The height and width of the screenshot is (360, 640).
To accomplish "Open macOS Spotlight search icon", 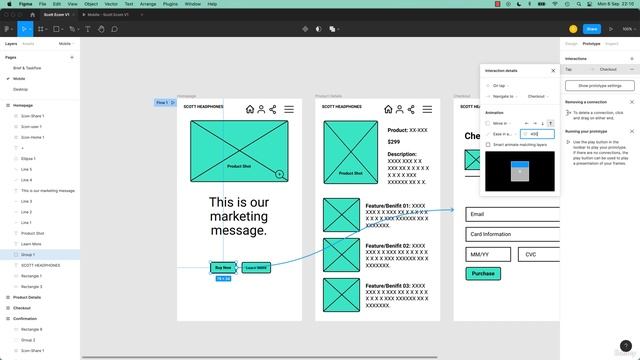I will [578, 4].
